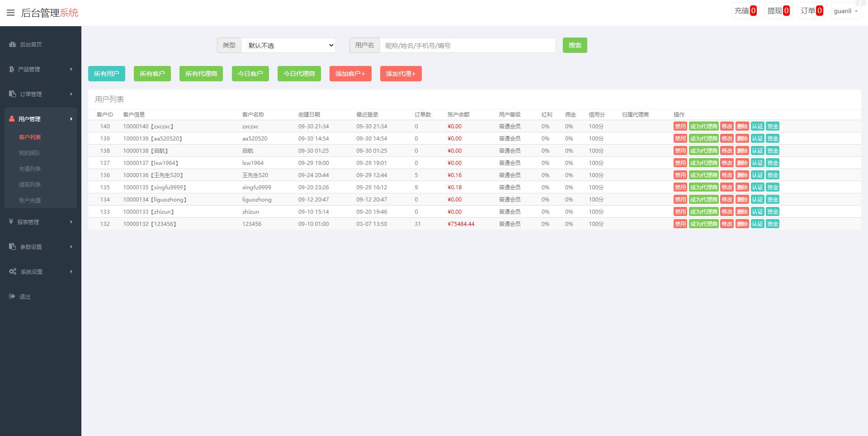868x436 pixels.
Task: Click the document icon beside 订单管理
Action: coord(12,94)
